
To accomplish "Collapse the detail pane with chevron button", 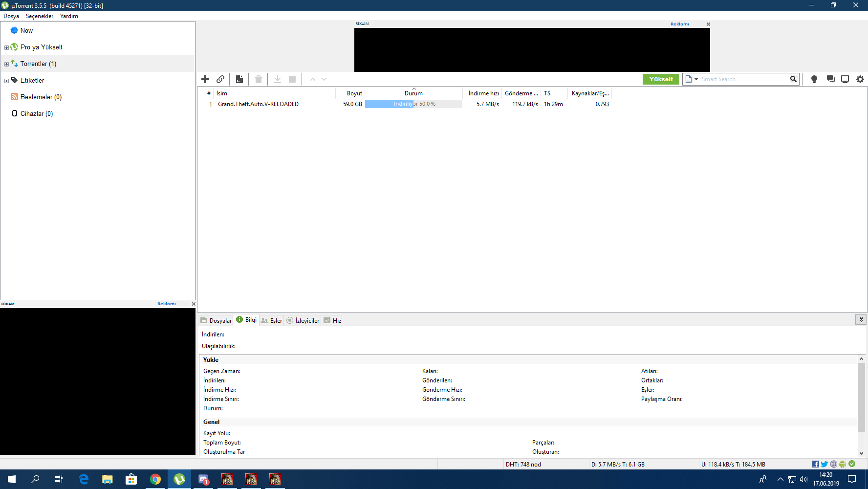I will (861, 320).
